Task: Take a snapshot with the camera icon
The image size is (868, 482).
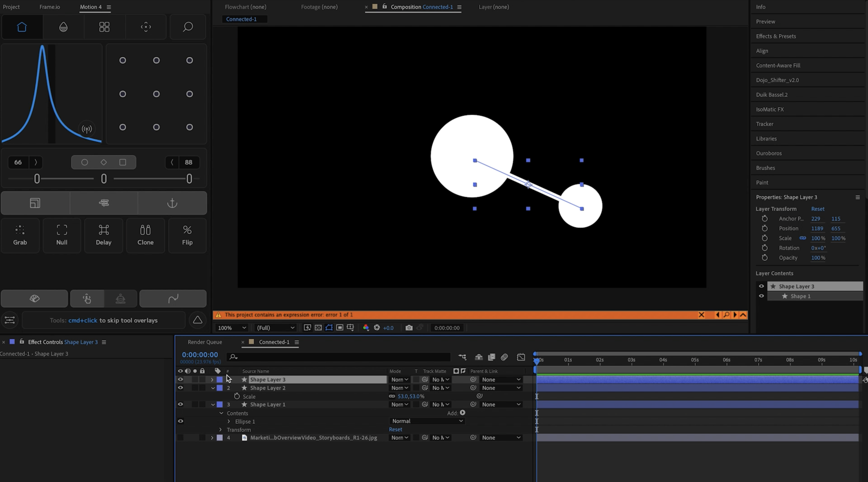Action: (x=409, y=328)
